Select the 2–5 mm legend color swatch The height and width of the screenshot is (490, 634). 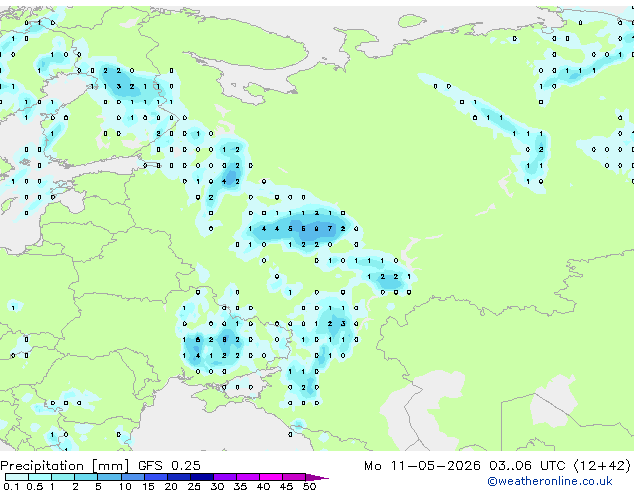point(86,477)
